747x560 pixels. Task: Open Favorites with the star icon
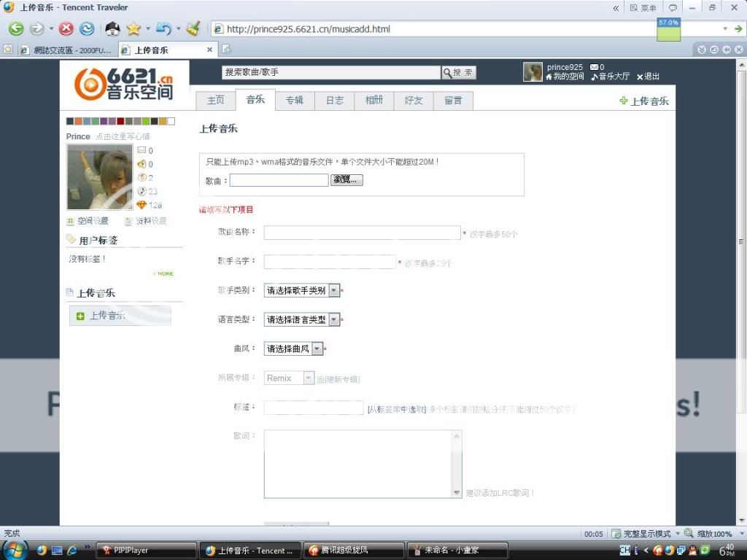coord(133,29)
